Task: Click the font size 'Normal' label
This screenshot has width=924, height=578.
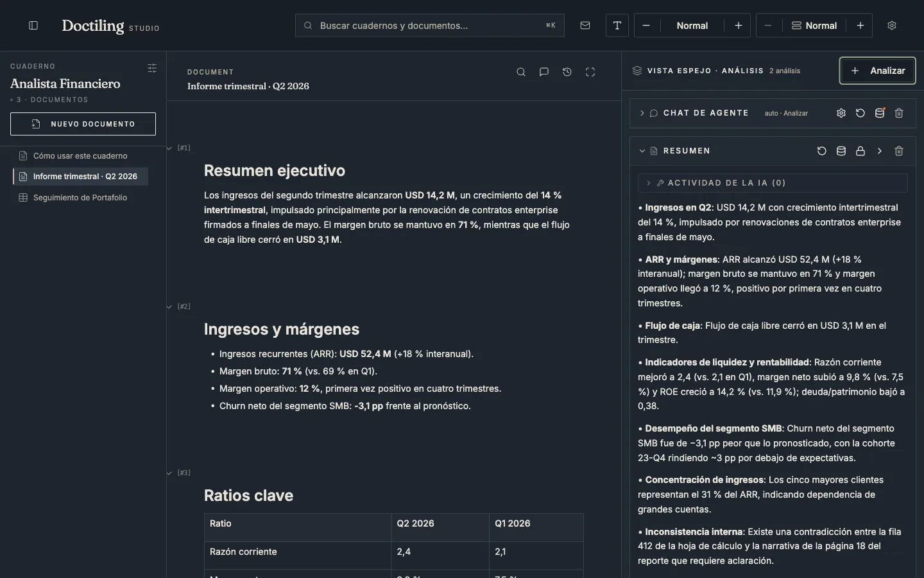Action: (x=692, y=26)
